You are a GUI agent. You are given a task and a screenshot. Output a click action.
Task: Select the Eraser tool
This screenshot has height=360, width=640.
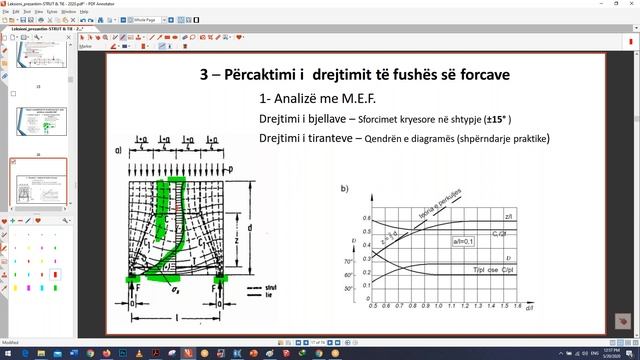(185, 38)
